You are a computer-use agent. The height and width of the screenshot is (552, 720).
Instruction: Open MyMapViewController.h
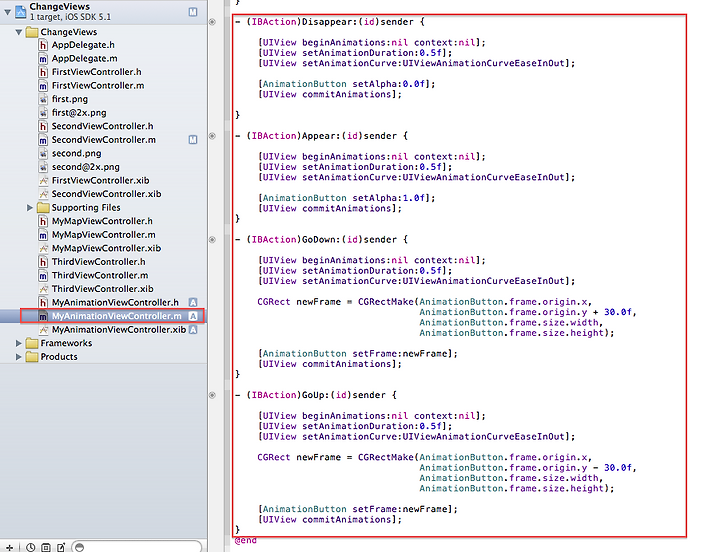tap(102, 221)
